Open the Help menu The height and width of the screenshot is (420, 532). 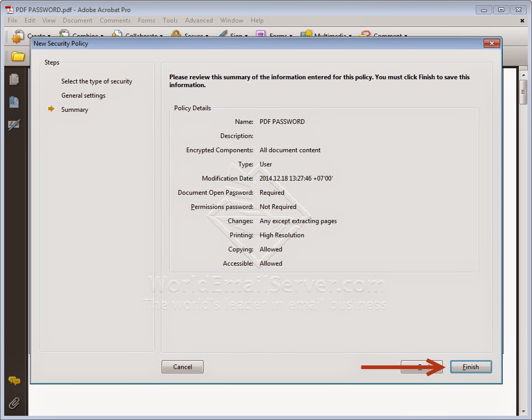pyautogui.click(x=257, y=20)
